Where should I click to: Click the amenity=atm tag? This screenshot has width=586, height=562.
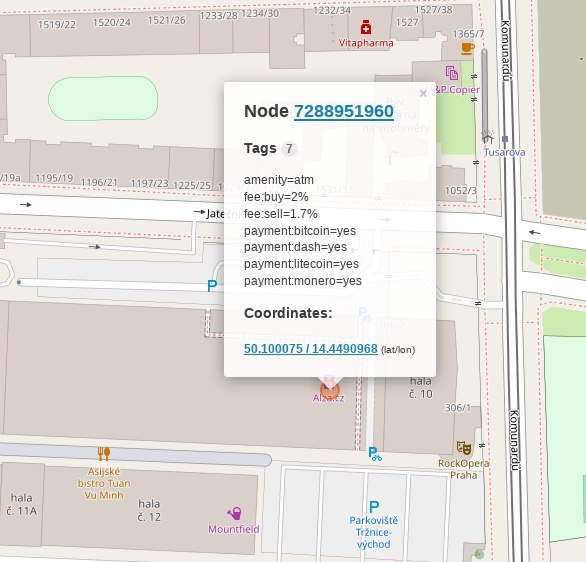pos(279,180)
